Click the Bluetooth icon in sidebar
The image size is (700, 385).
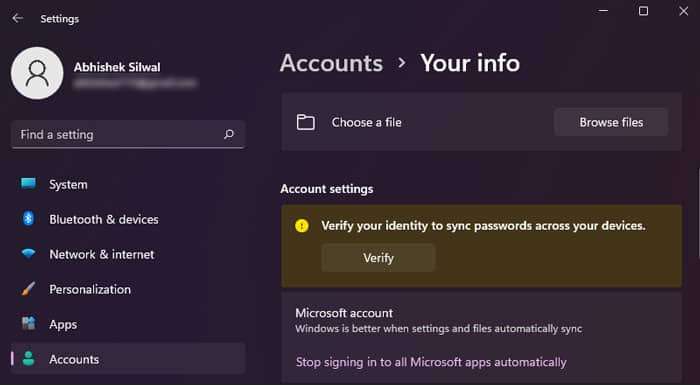(29, 218)
